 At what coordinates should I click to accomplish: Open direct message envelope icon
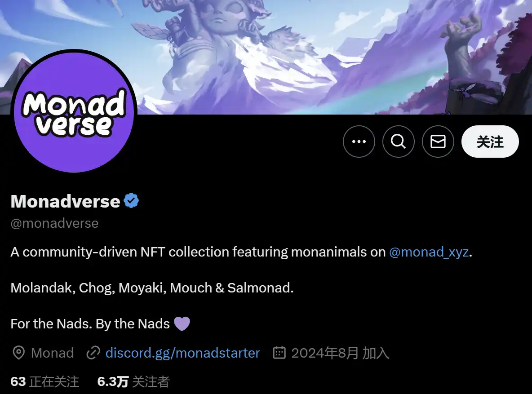click(x=438, y=142)
